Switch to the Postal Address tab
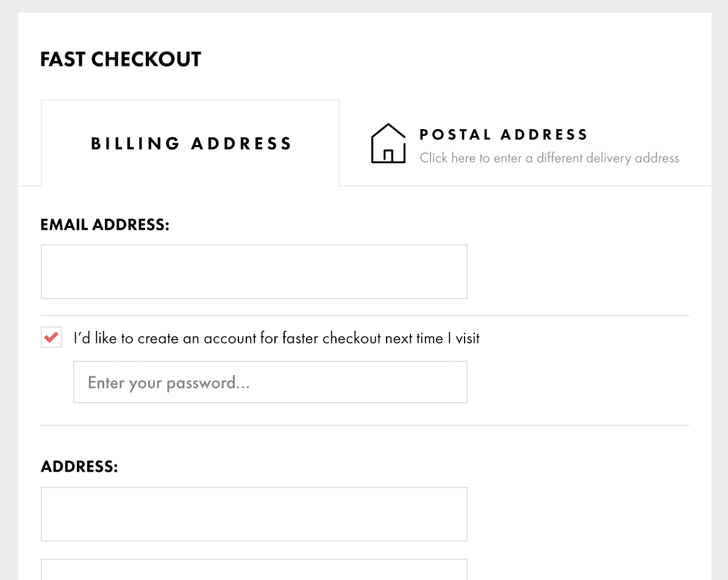Image resolution: width=728 pixels, height=580 pixels. click(526, 143)
